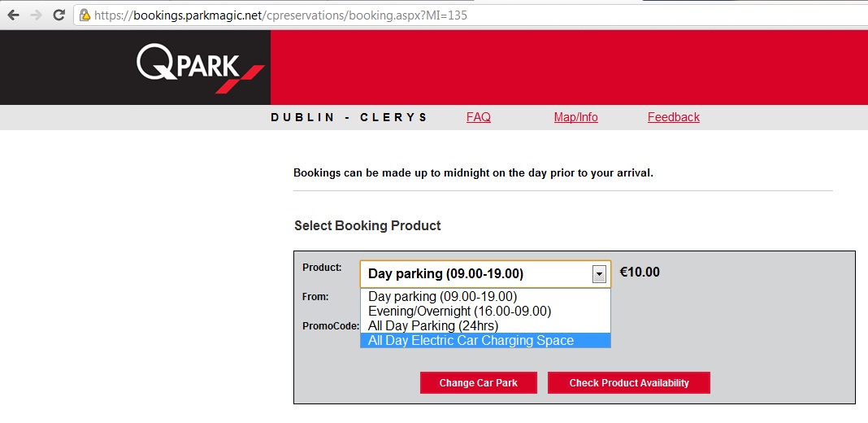Click the address bar URL
This screenshot has height=423, width=868.
pos(280,15)
